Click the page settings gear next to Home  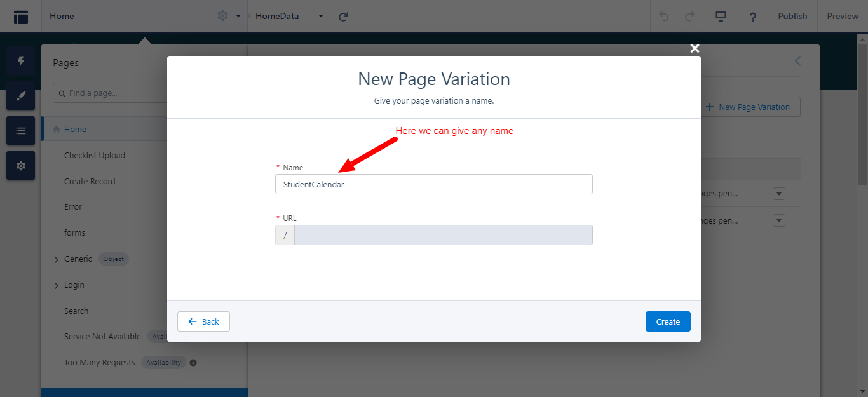pos(222,16)
